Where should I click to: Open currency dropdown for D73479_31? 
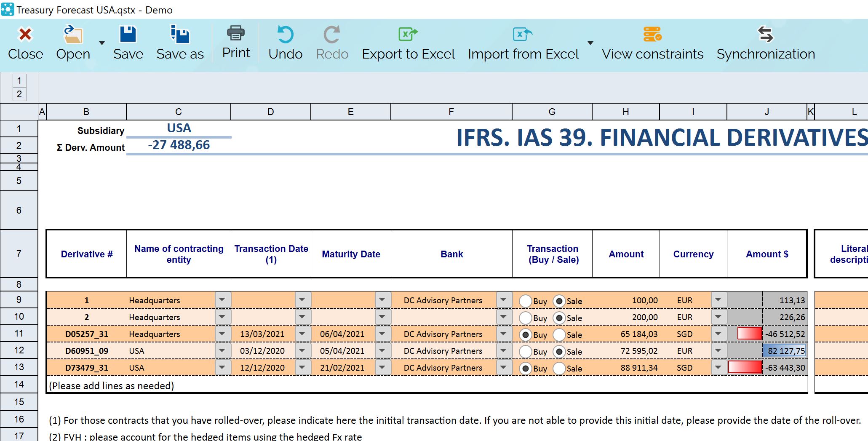pos(718,367)
